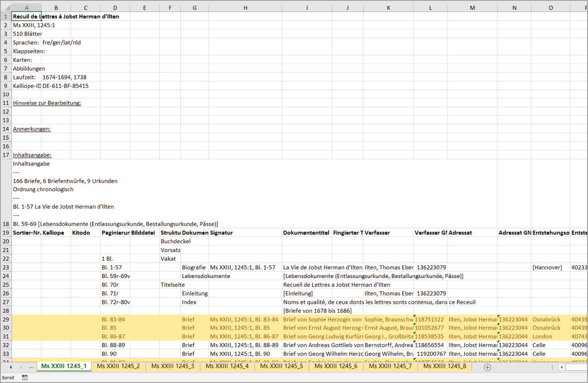The height and width of the screenshot is (383, 588).
Task: Select row 1 header
Action: (6, 16)
